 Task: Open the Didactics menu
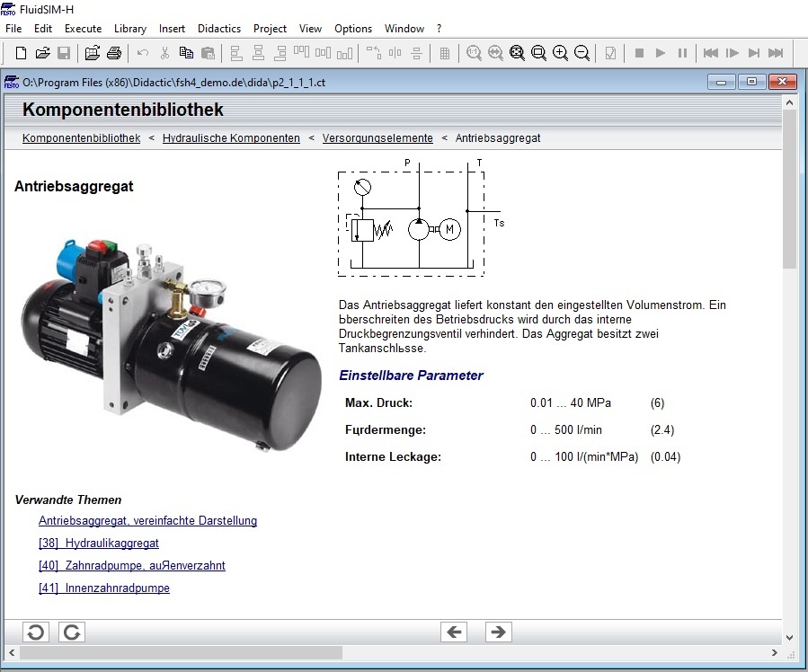(219, 29)
